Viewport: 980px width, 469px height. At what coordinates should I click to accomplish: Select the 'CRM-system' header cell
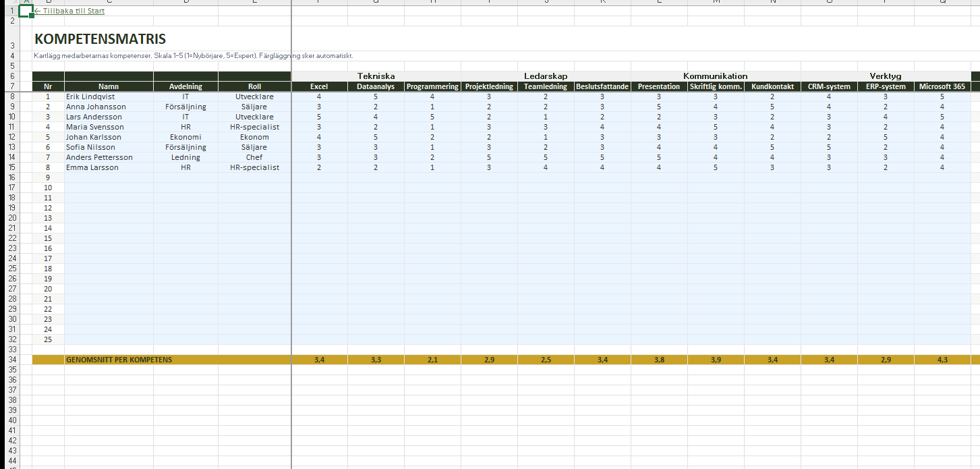pos(829,86)
